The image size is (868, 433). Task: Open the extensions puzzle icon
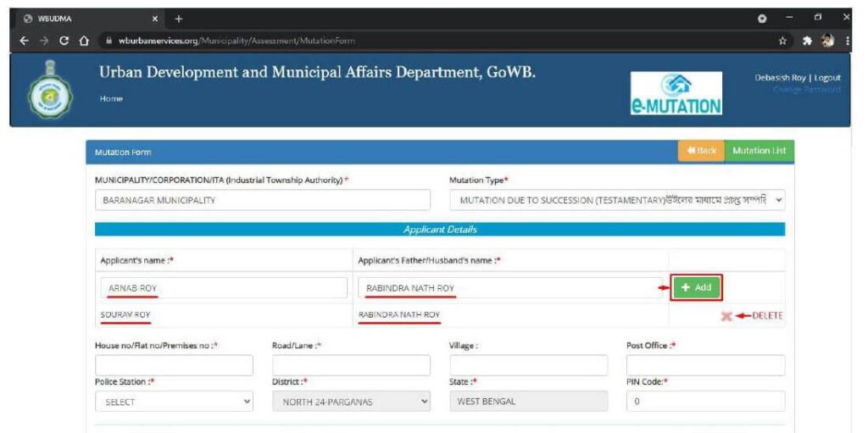click(809, 41)
